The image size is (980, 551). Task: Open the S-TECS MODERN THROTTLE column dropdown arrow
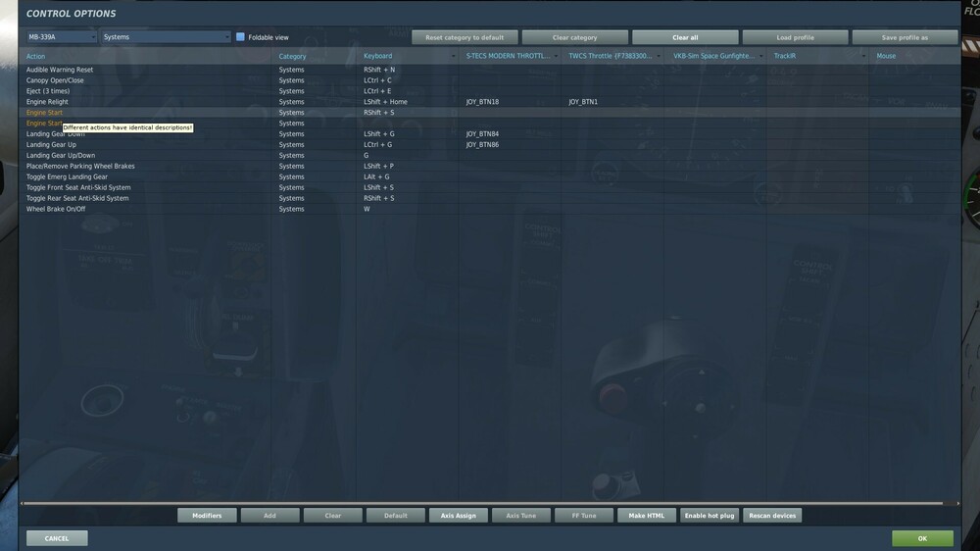[x=556, y=56]
